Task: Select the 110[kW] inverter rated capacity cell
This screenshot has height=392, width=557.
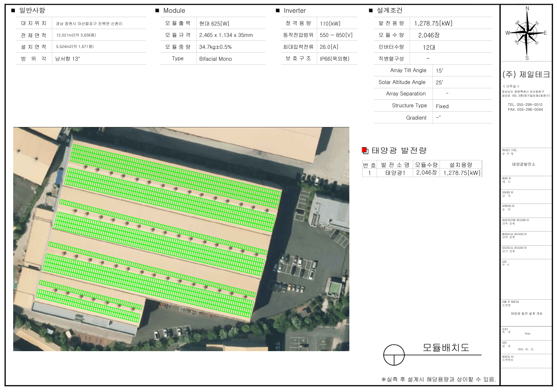Action: click(330, 24)
